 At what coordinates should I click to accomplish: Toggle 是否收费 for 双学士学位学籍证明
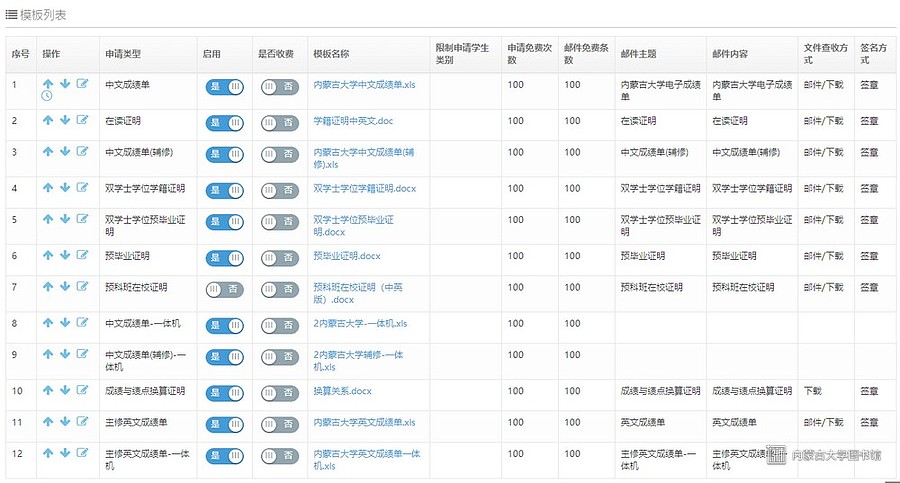tap(280, 191)
